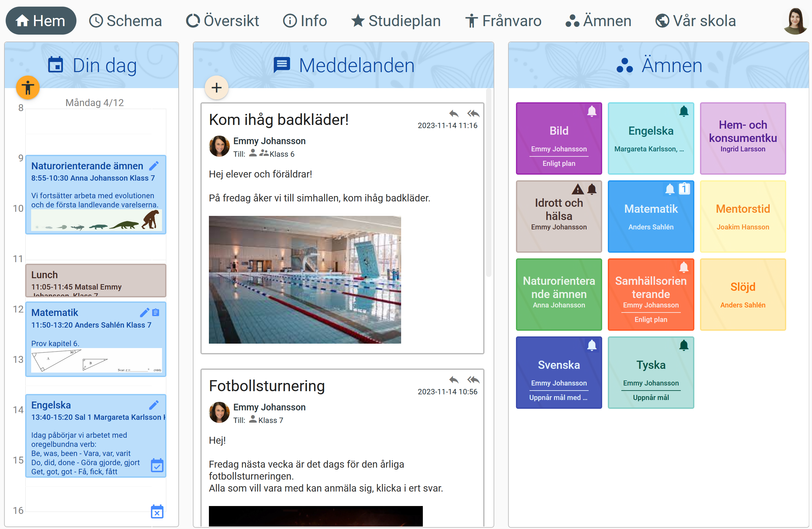
Task: Reply all on Fotbollsturnering message
Action: [473, 380]
